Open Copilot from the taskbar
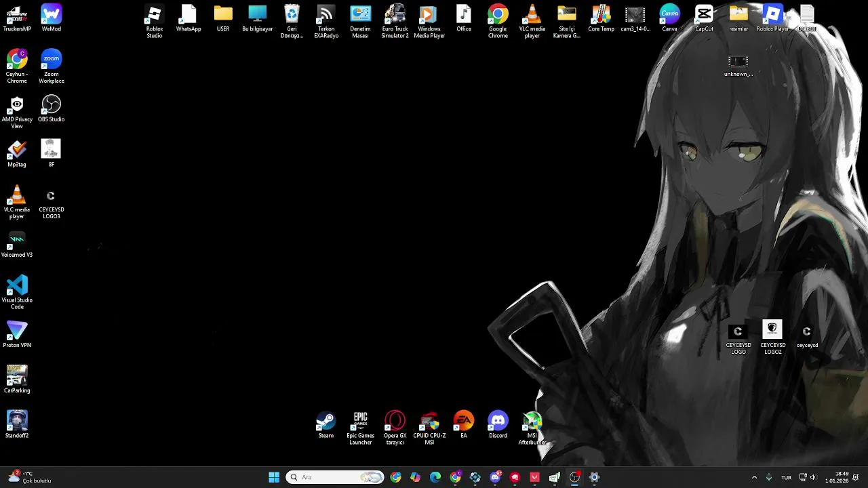This screenshot has width=868, height=488. point(415,477)
